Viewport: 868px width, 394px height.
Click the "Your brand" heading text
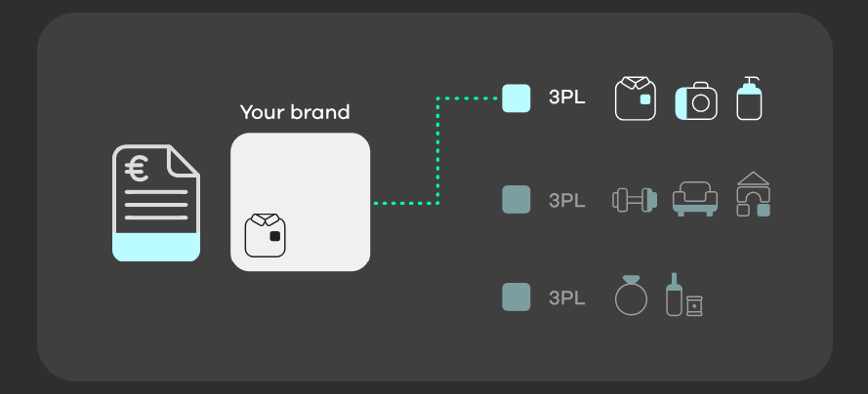tap(295, 112)
